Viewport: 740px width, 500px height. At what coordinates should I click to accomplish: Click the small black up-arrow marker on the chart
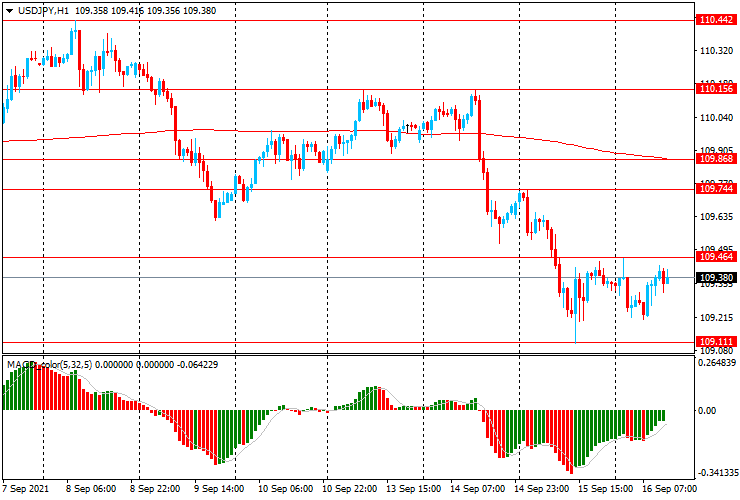click(408, 128)
